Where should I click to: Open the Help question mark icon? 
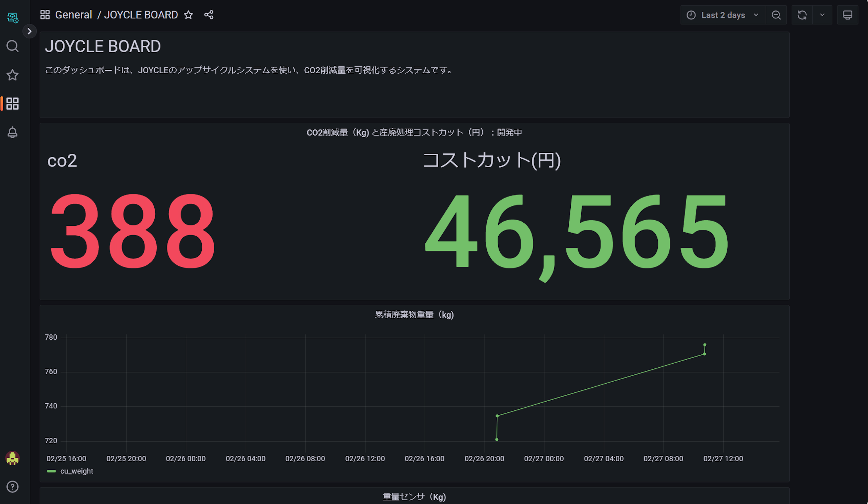13,486
